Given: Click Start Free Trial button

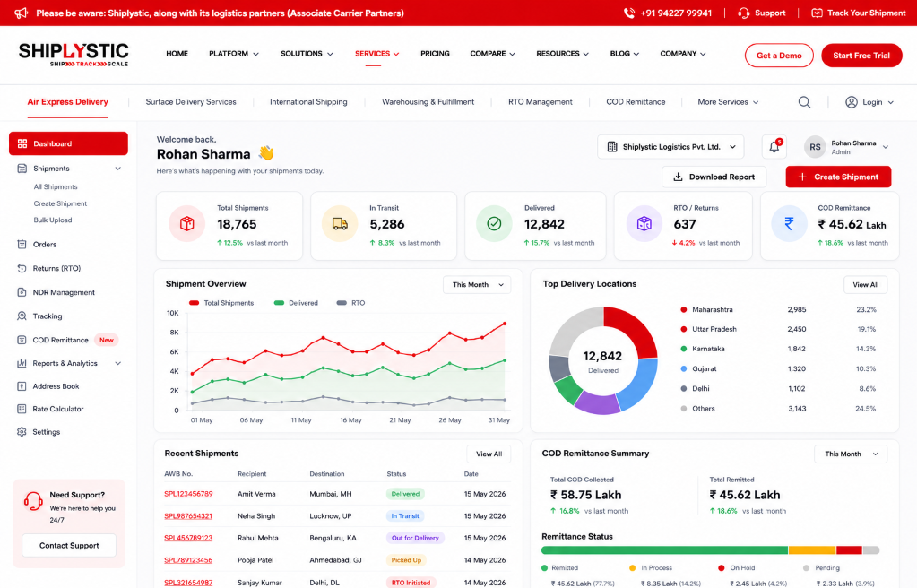Looking at the screenshot, I should 861,56.
